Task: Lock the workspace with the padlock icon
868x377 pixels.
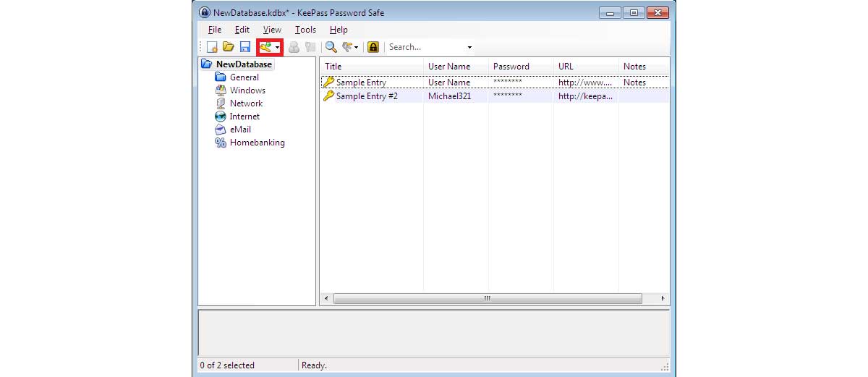Action: coord(373,47)
